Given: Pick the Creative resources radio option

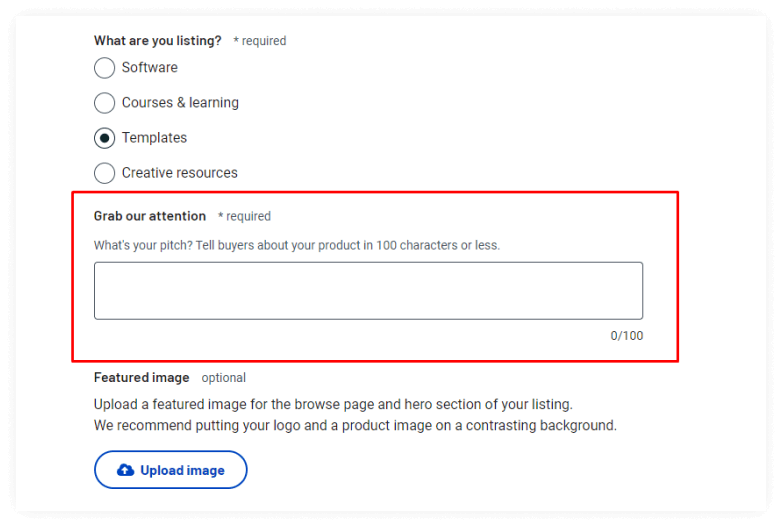Looking at the screenshot, I should pyautogui.click(x=104, y=173).
